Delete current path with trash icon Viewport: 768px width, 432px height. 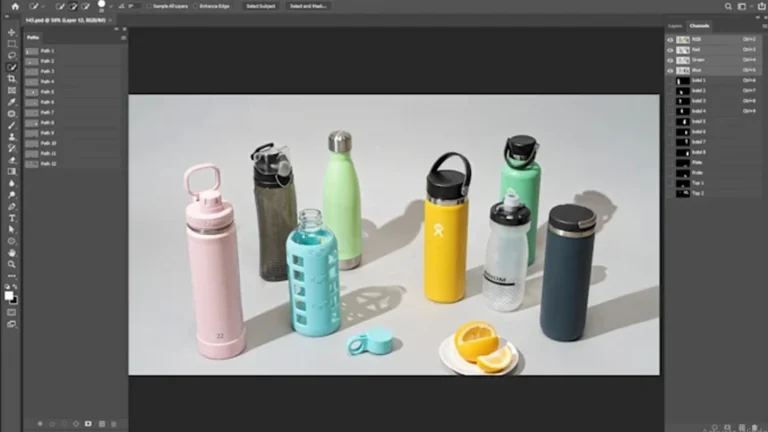(114, 424)
